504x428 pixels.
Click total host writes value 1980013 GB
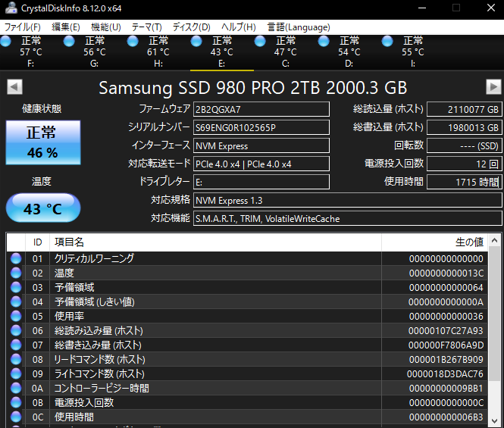(464, 127)
